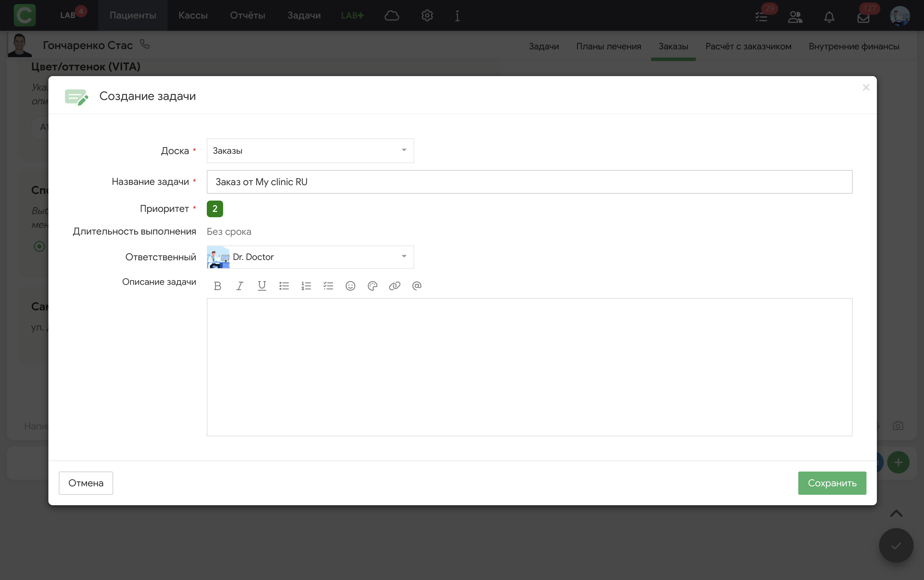Screen dimensions: 924x580
Task: Apply bold formatting in description toolbar
Action: click(217, 286)
